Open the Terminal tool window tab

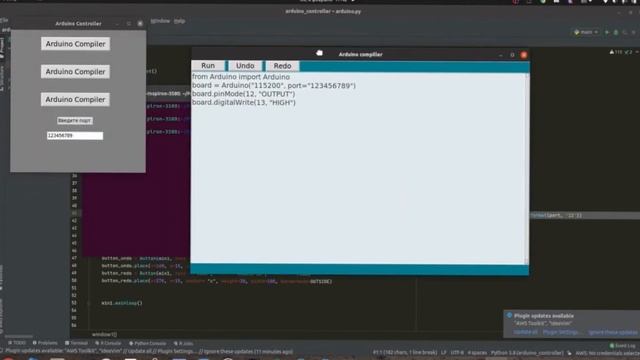pos(76,343)
